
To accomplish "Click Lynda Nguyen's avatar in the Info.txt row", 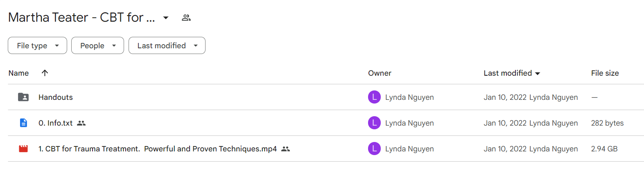I will click(x=374, y=123).
